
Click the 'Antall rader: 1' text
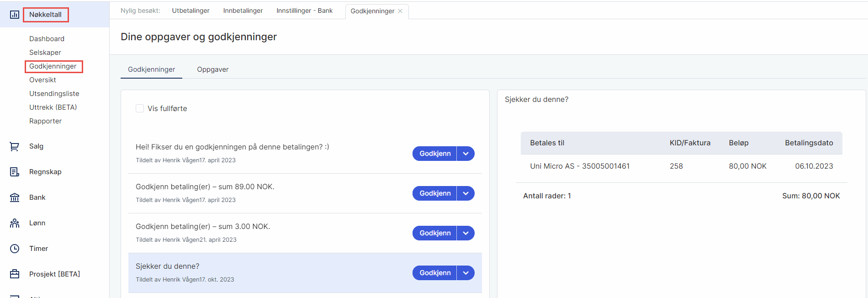547,196
